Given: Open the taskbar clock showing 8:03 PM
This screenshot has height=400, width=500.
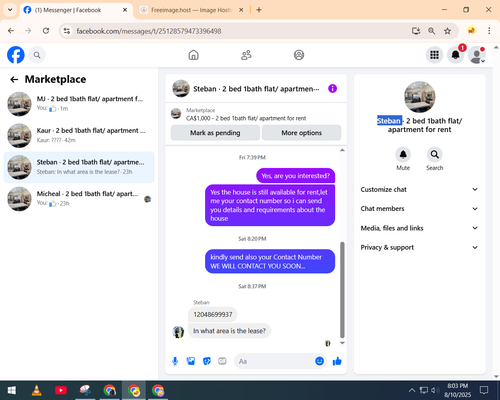Looking at the screenshot, I should [x=457, y=390].
